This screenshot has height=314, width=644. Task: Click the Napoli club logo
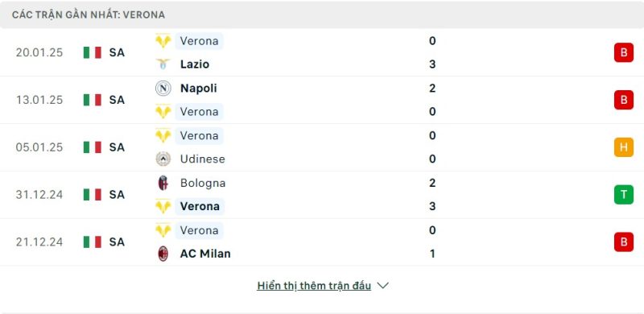163,89
